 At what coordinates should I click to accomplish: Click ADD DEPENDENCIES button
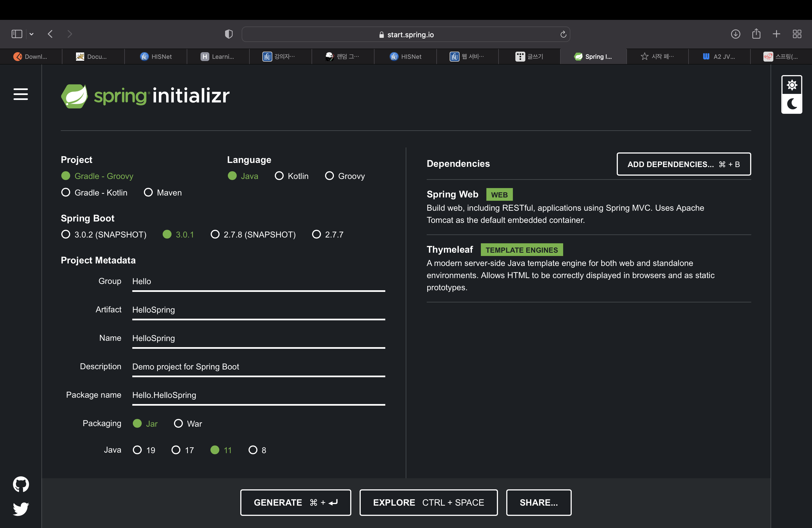pos(683,164)
